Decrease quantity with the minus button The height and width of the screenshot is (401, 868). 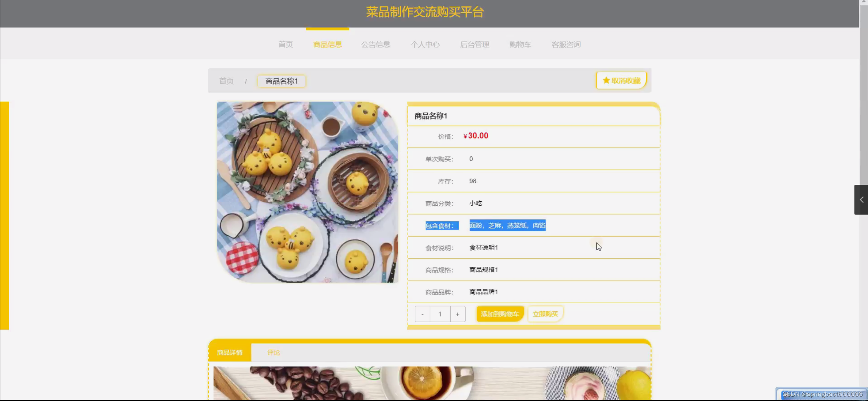point(422,314)
